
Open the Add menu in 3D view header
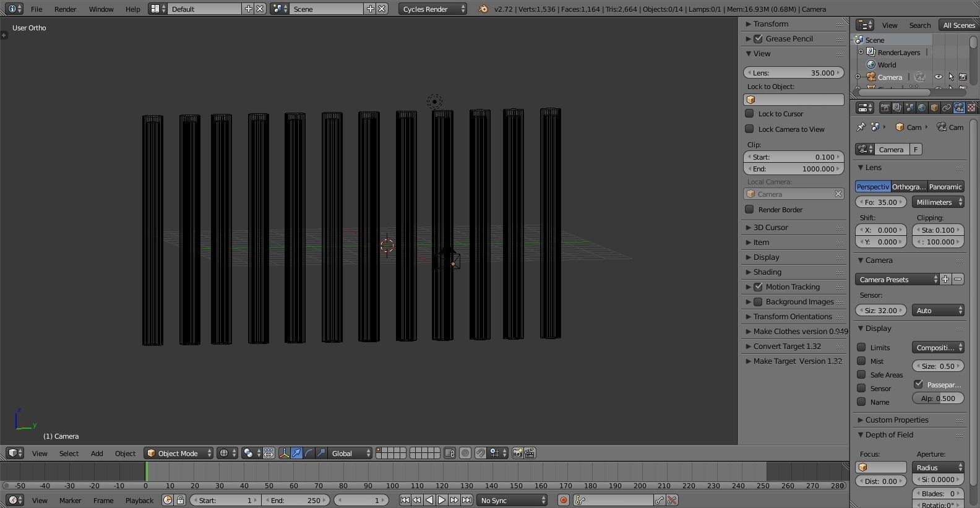(97, 454)
